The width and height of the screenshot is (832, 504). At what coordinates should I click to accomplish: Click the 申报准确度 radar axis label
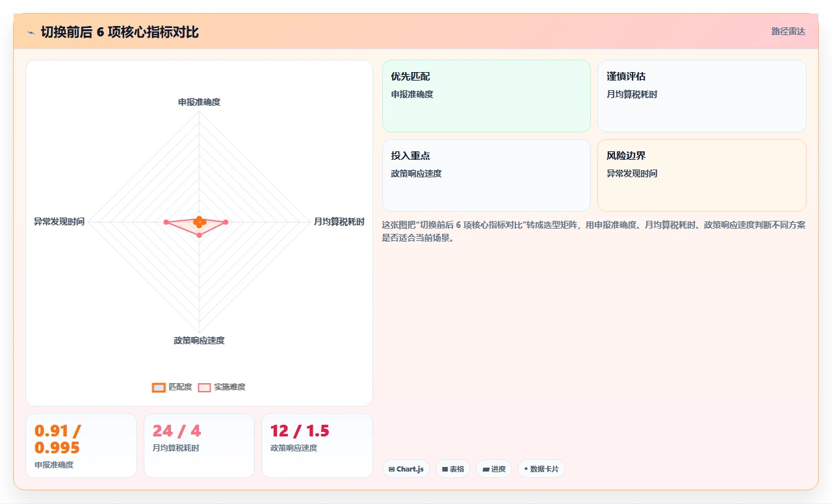click(199, 102)
